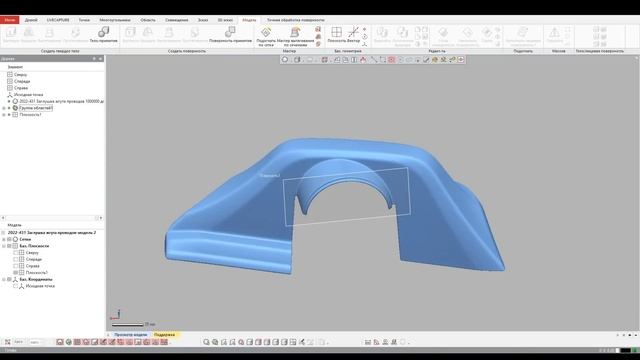Click the second cube view icon in bottom toolbar
This screenshot has height=360, width=640.
pos(258,342)
